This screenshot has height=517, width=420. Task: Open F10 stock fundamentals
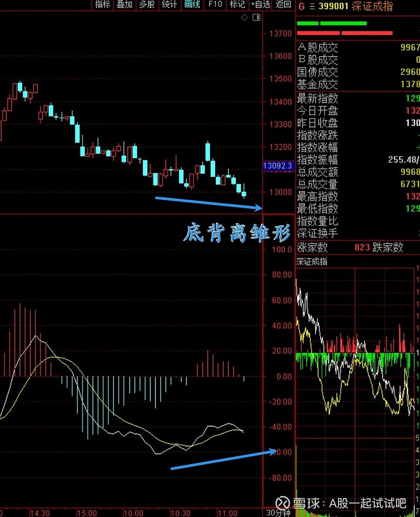[214, 6]
